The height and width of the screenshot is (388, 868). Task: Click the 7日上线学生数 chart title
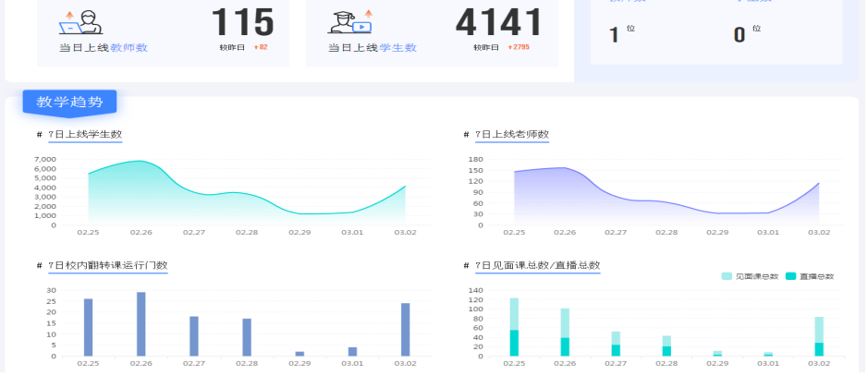click(x=85, y=135)
